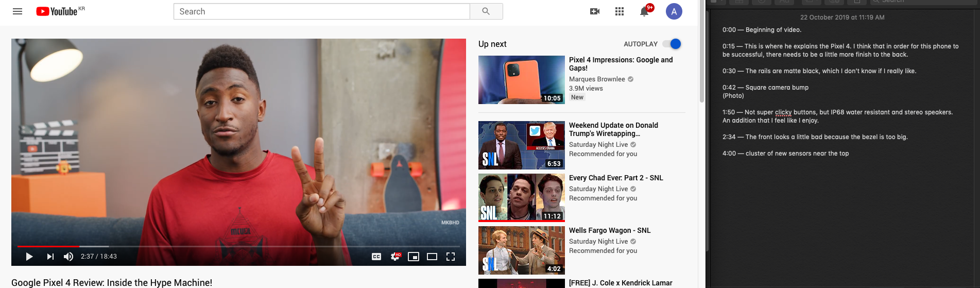
Task: Click Saturday Night Live under Weekend Update
Action: click(x=598, y=145)
